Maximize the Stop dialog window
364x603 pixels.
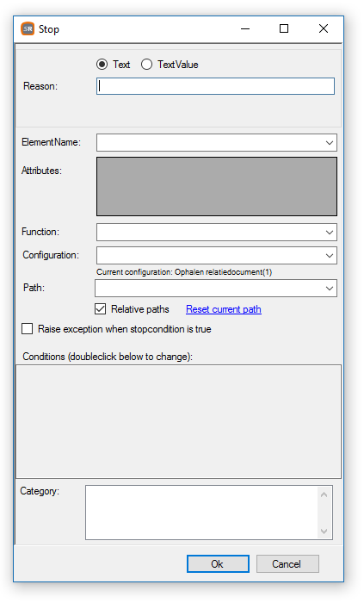tap(284, 28)
